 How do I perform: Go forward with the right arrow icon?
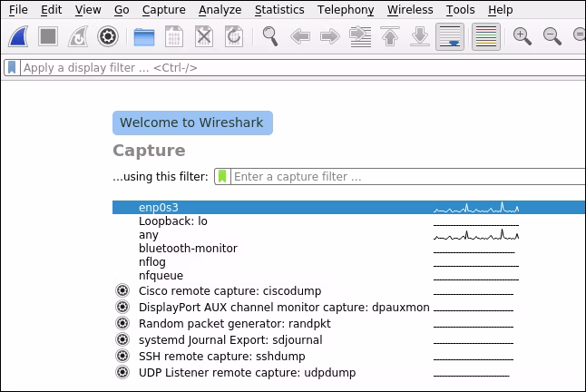coord(330,36)
